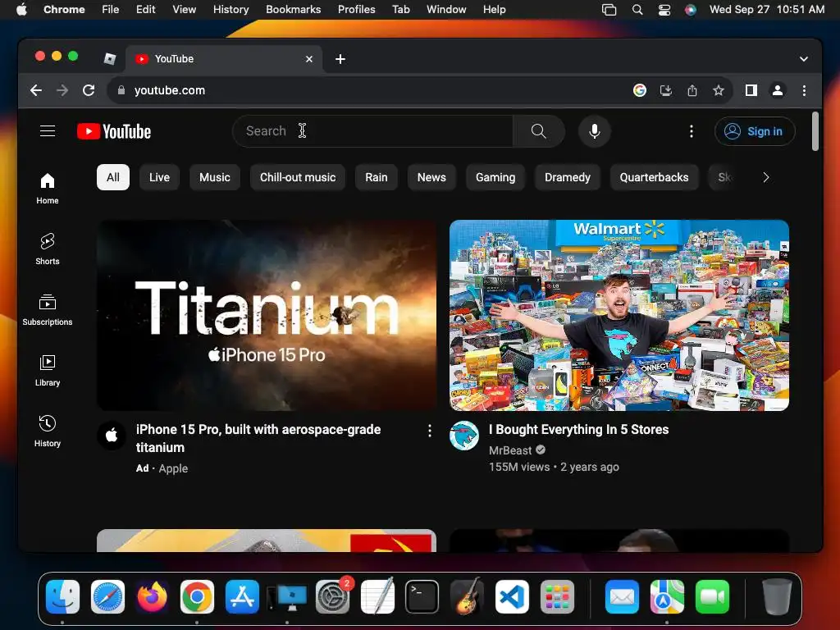Show more category chips with the right arrow
The image size is (840, 630).
[x=765, y=177]
